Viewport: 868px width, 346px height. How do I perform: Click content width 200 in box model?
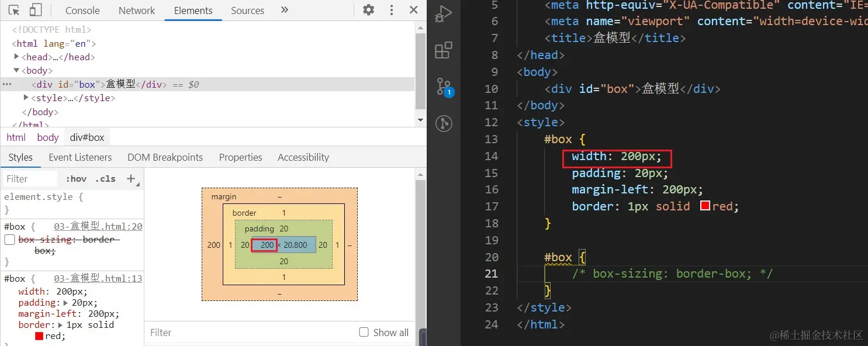coord(267,245)
